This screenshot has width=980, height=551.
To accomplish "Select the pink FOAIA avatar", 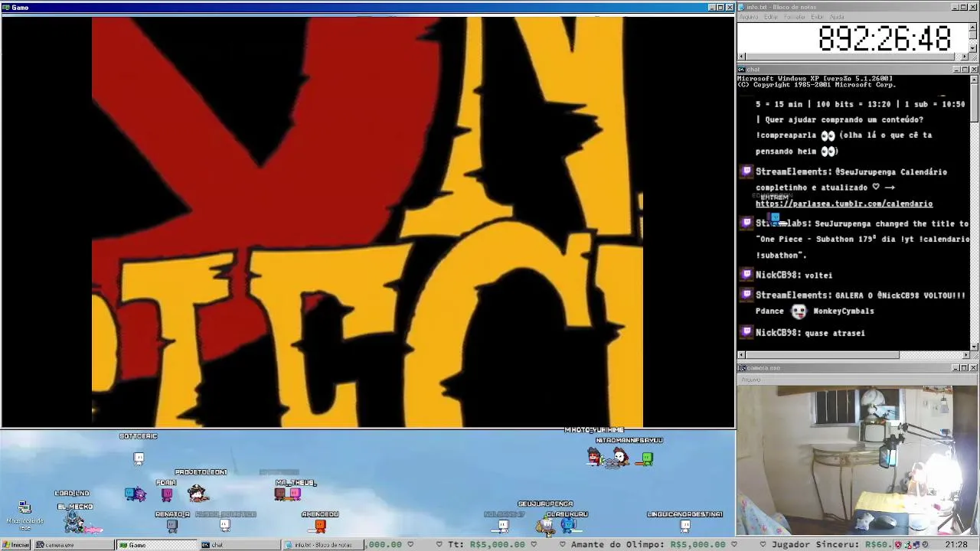I will click(167, 494).
